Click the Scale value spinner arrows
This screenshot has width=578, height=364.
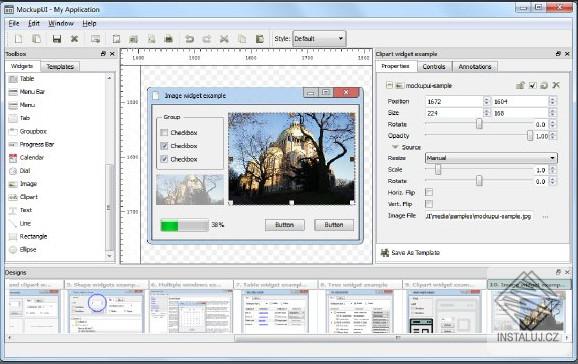[x=552, y=170]
